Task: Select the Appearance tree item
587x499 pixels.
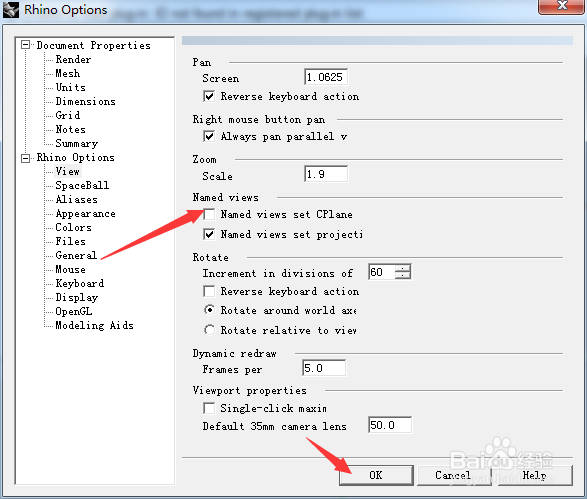Action: tap(85, 214)
